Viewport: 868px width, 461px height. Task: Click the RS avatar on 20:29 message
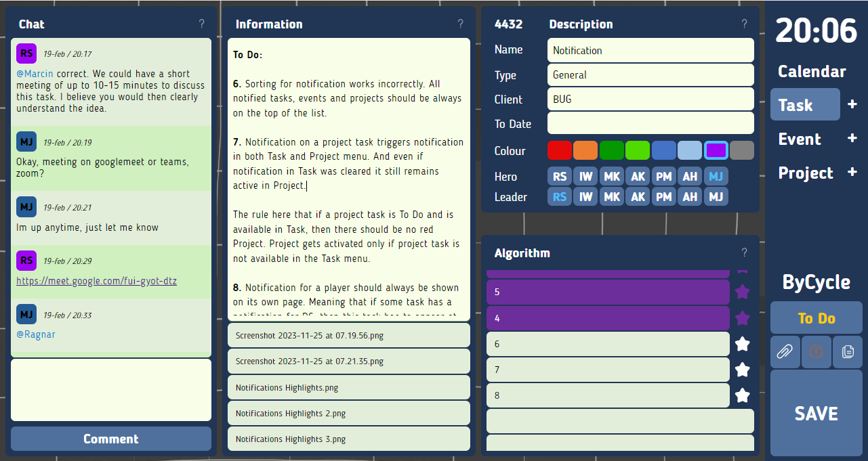pyautogui.click(x=26, y=260)
